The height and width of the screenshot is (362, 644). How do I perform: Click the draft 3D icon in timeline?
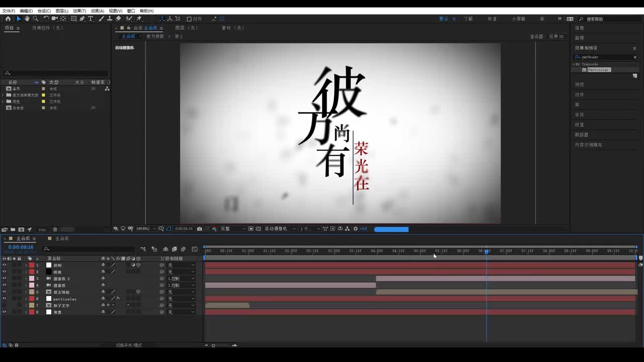coord(154,249)
